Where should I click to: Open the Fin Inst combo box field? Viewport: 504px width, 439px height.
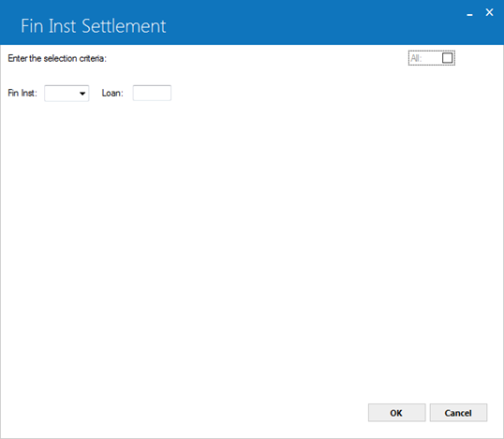click(67, 94)
